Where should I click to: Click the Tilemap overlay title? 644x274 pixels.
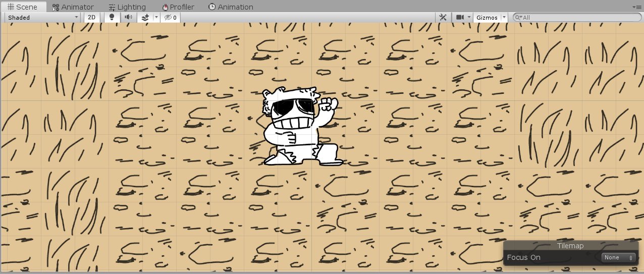click(570, 246)
